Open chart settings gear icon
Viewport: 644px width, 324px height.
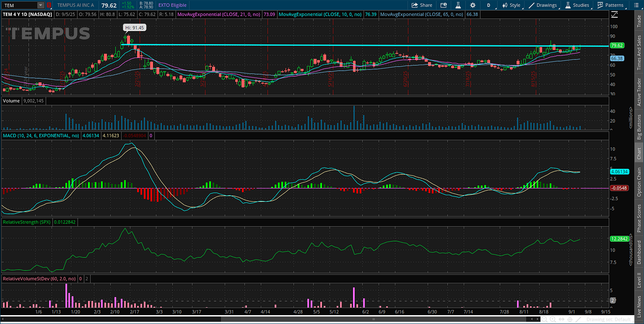473,5
